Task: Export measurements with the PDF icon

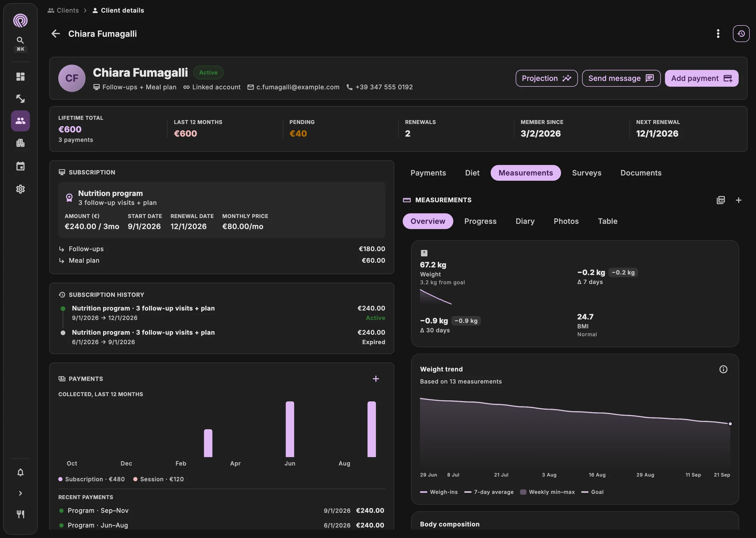Action: pos(721,200)
